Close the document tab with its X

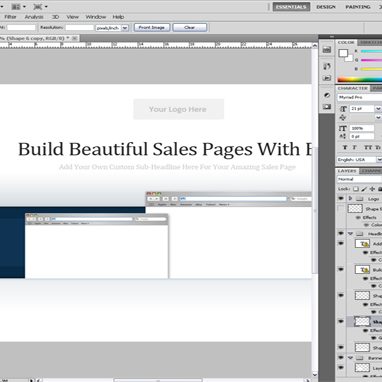coord(74,38)
